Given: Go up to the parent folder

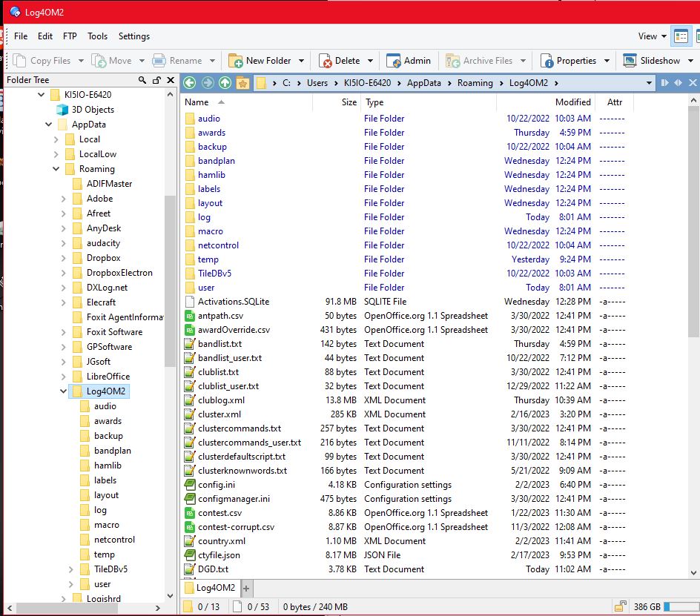Looking at the screenshot, I should pos(225,82).
